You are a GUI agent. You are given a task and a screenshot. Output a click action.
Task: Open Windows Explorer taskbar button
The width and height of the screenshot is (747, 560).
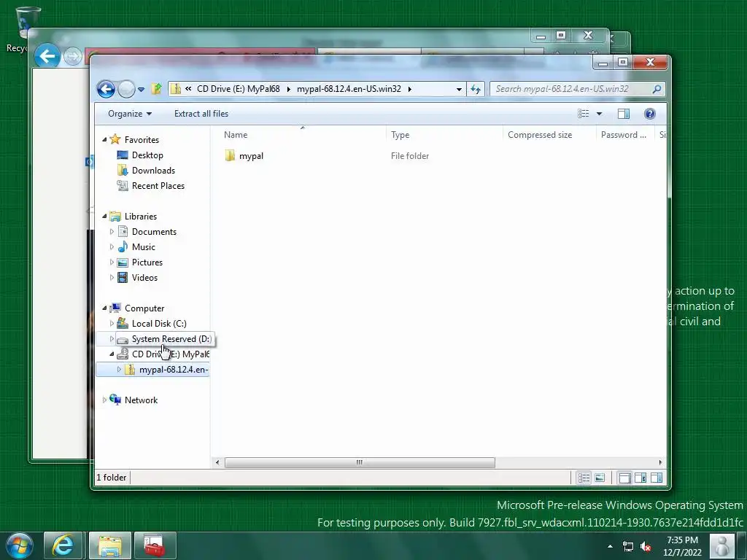pos(110,545)
